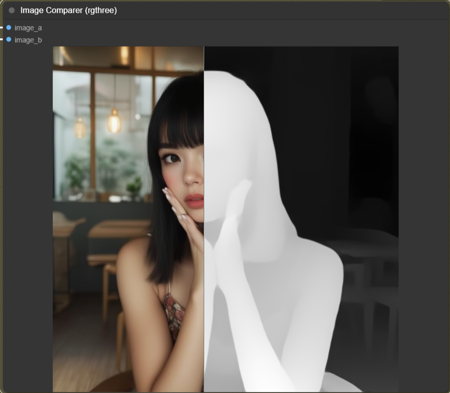Click the grayscale depth map half

tap(301, 219)
